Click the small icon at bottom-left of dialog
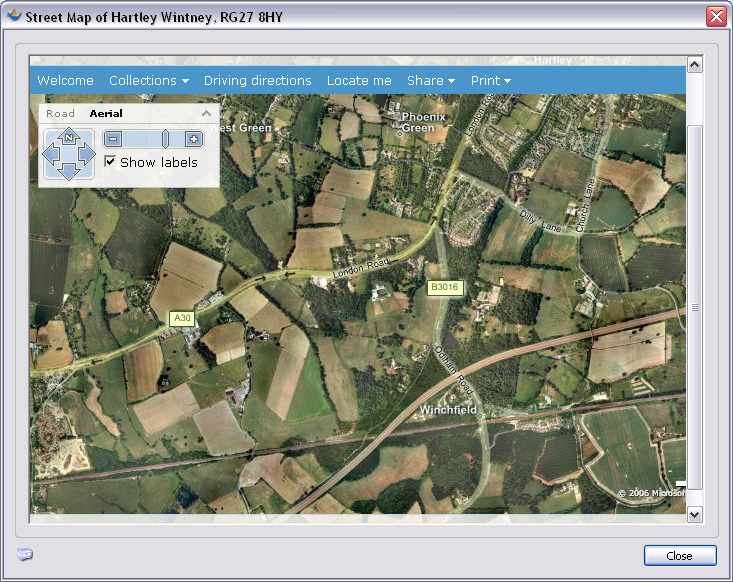Screen dimensions: 733x582 tap(25, 555)
